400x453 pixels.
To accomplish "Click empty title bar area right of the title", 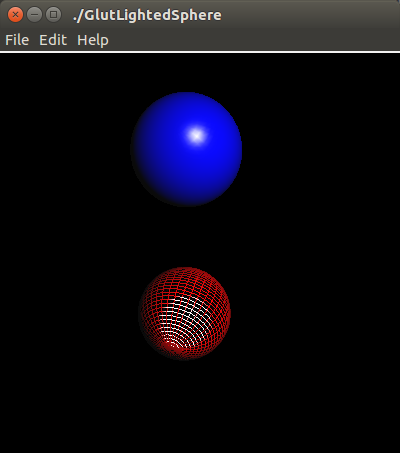I will [310, 15].
